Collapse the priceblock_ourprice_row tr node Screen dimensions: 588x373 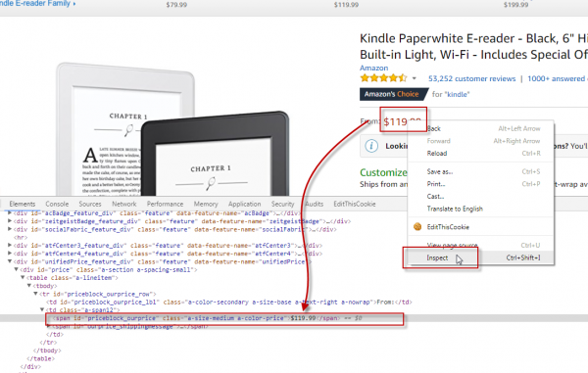[35, 294]
